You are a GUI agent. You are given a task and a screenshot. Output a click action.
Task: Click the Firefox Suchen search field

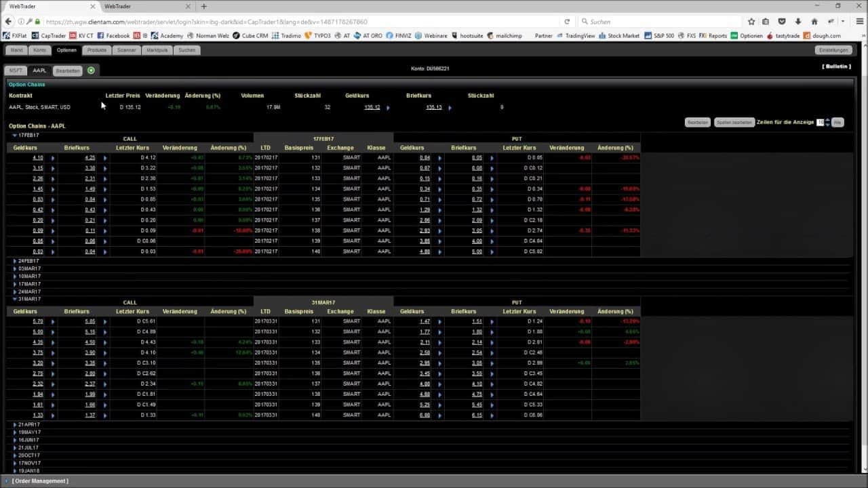(659, 22)
